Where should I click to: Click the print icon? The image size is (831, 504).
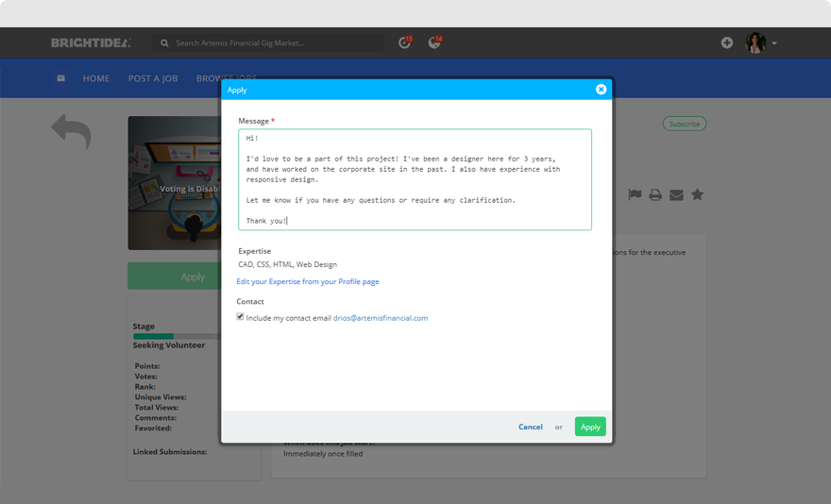tap(655, 195)
